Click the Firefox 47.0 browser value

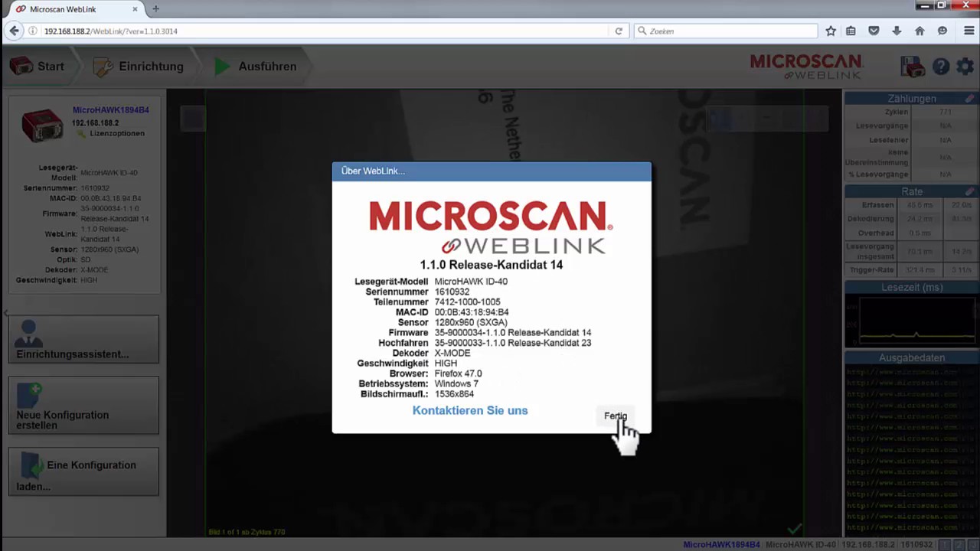(458, 374)
